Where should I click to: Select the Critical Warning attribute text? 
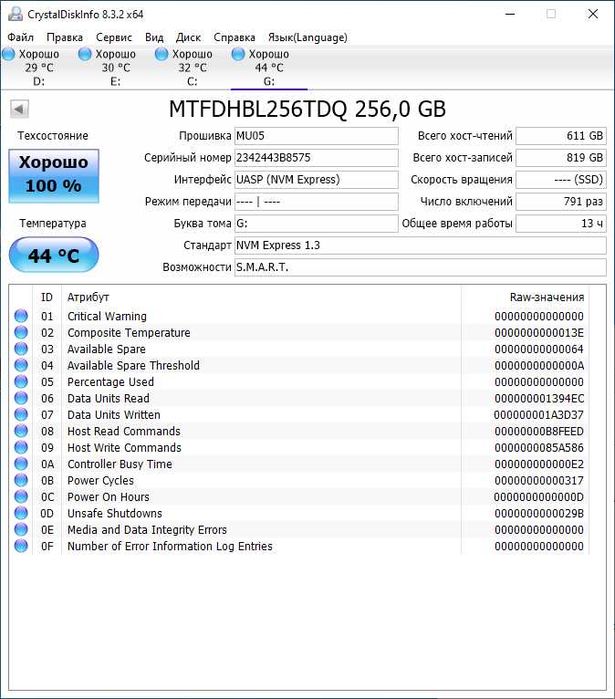tap(107, 316)
